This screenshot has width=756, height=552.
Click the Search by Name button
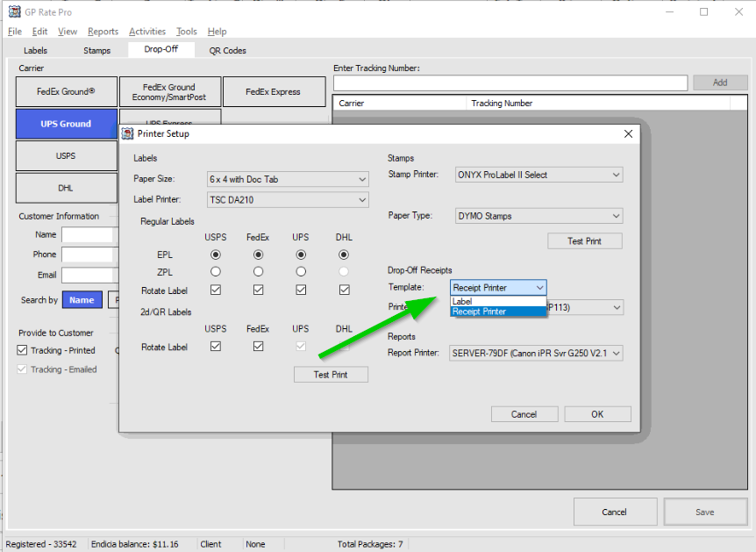point(82,299)
